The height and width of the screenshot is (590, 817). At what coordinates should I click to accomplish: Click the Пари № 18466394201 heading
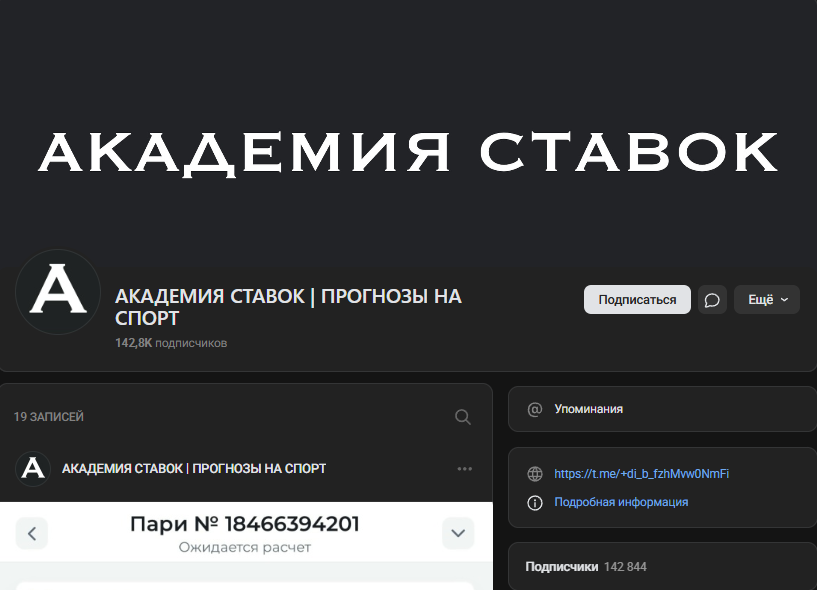pos(244,524)
